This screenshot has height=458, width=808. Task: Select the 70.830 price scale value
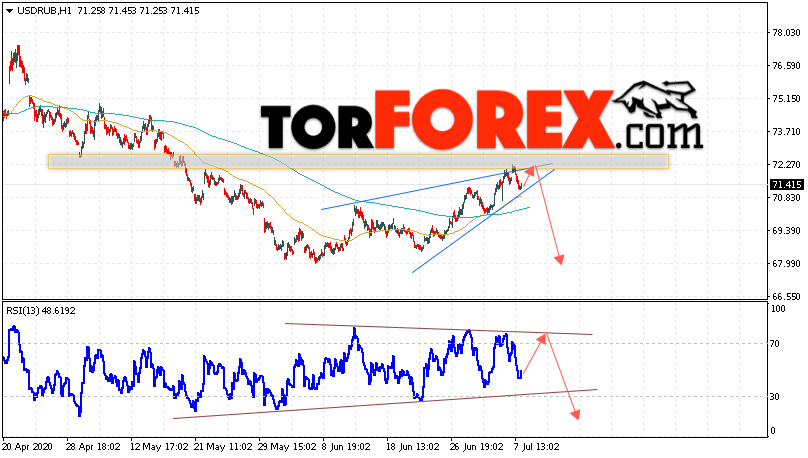[786, 197]
